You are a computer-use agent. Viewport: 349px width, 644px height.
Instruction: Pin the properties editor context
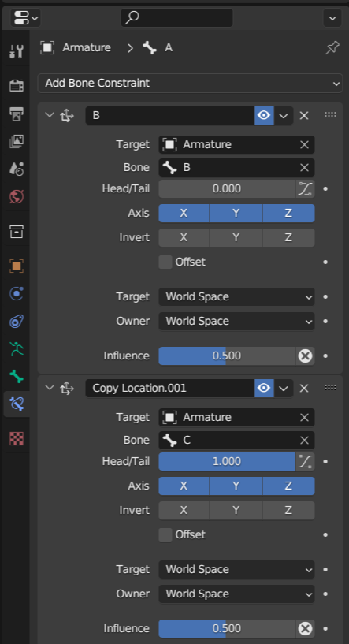point(332,47)
